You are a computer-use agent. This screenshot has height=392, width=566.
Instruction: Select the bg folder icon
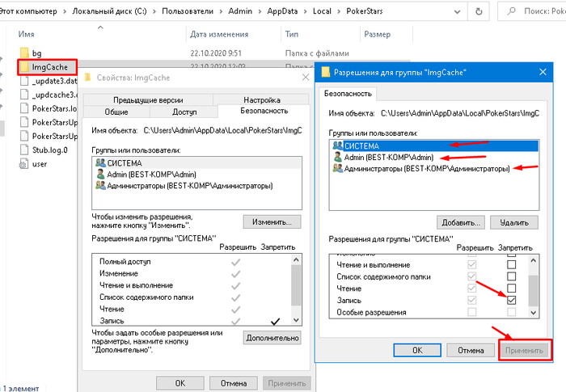point(24,53)
